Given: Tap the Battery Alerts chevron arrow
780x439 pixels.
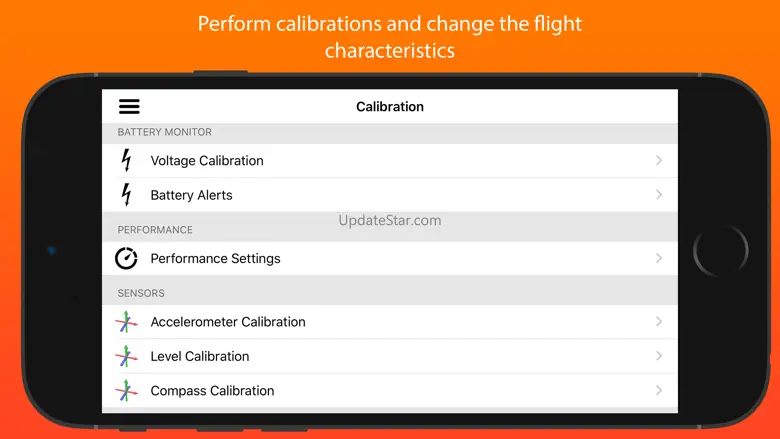Looking at the screenshot, I should click(x=659, y=195).
